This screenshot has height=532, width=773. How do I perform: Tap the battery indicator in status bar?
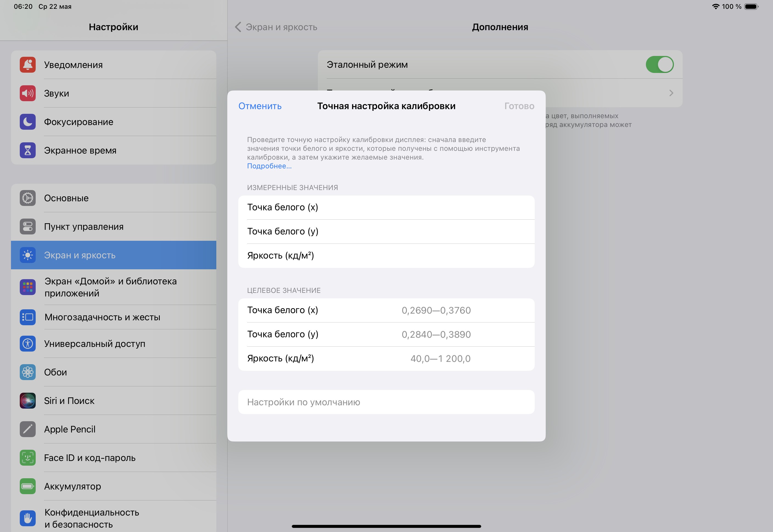(x=751, y=7)
